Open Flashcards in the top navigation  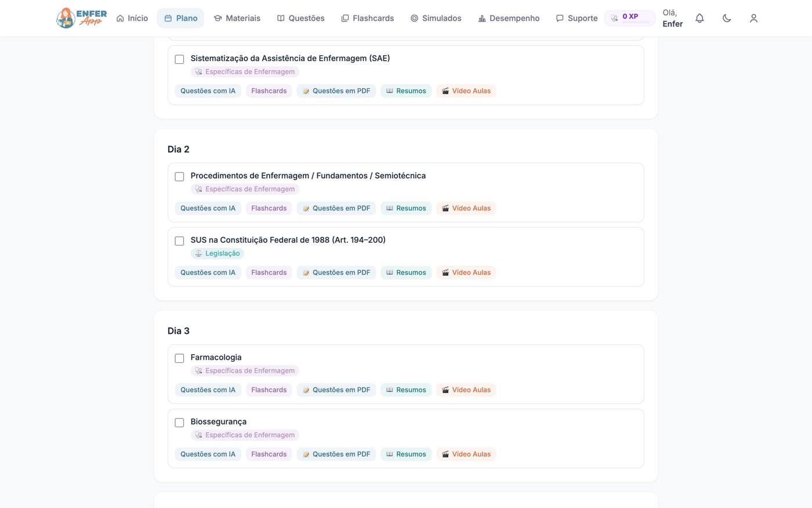[368, 18]
